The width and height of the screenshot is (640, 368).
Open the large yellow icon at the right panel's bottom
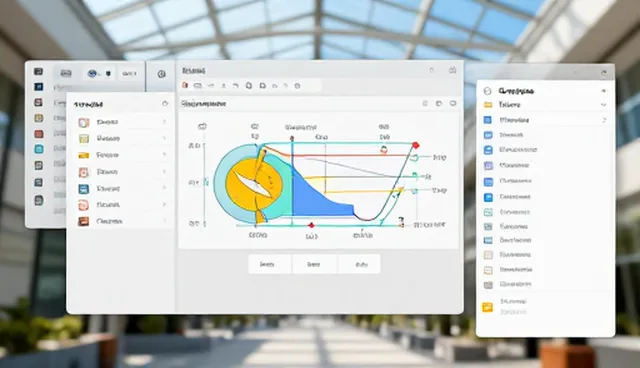pyautogui.click(x=488, y=307)
